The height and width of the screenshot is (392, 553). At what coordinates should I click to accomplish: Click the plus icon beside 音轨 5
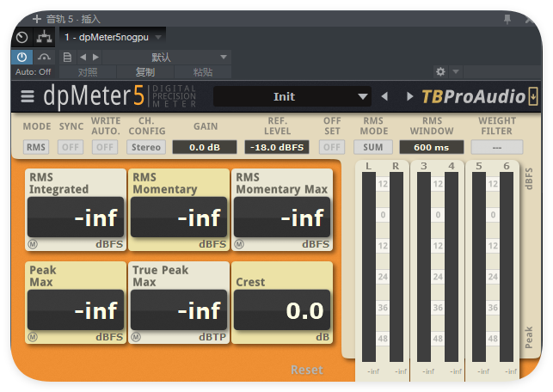(37, 19)
